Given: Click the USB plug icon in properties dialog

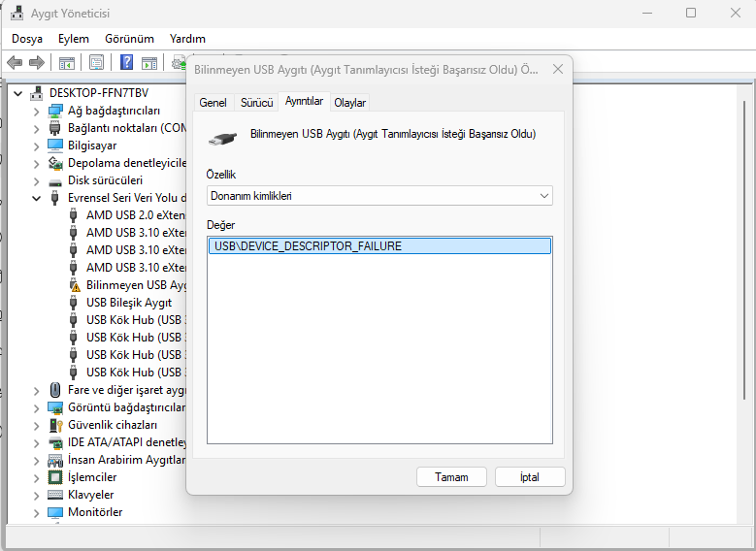Looking at the screenshot, I should pos(223,139).
